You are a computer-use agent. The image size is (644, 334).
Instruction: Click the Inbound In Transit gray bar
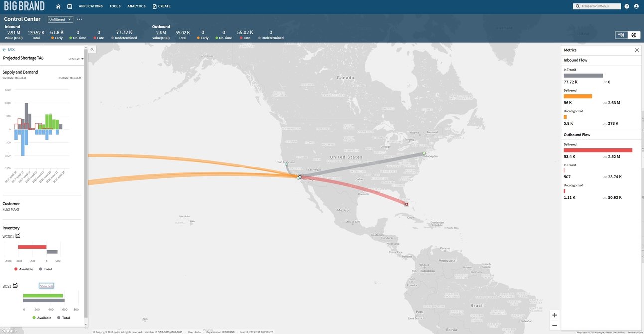(583, 76)
